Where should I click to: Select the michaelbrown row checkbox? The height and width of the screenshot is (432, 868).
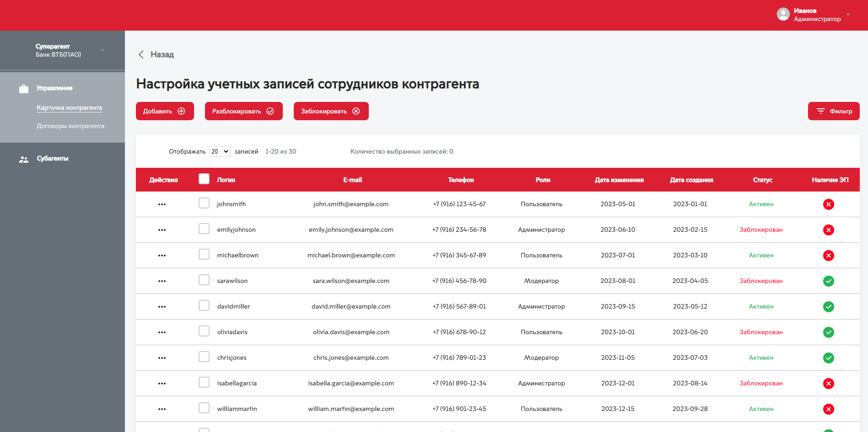coord(204,254)
